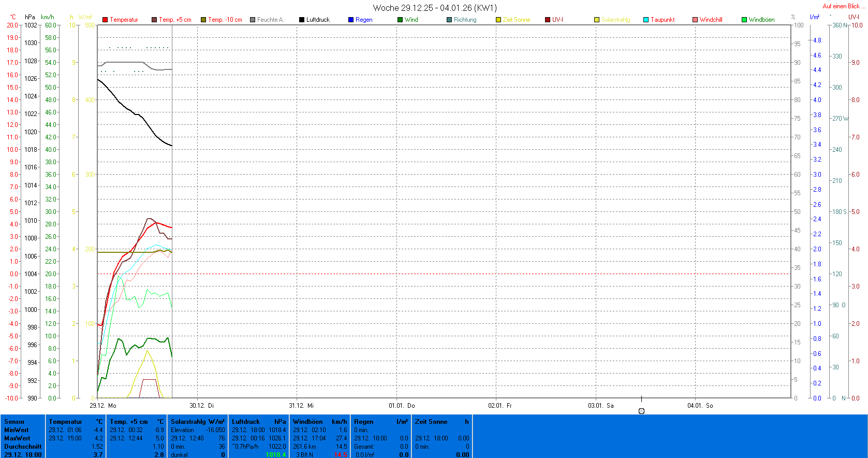This screenshot has width=868, height=458.
Task: Open the 'Auf einen Blick ...' link
Action: 843,6
